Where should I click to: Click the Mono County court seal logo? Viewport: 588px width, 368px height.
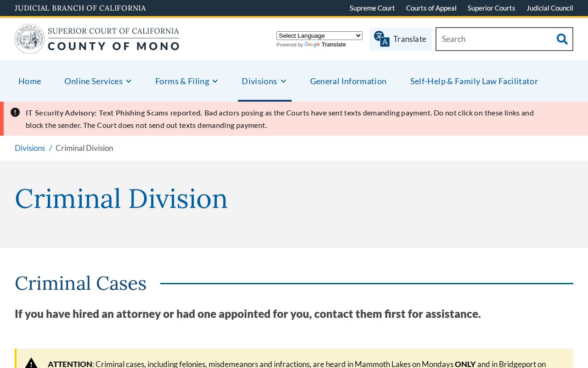(x=29, y=39)
